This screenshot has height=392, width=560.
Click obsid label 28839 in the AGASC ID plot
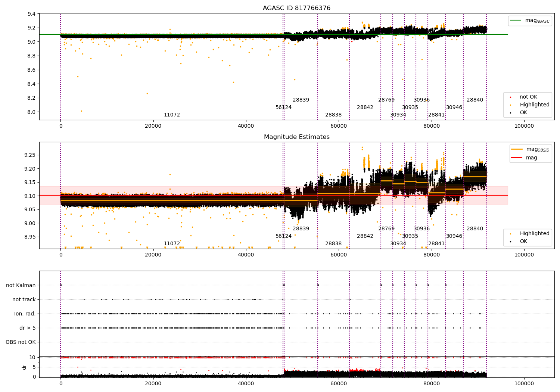[301, 100]
